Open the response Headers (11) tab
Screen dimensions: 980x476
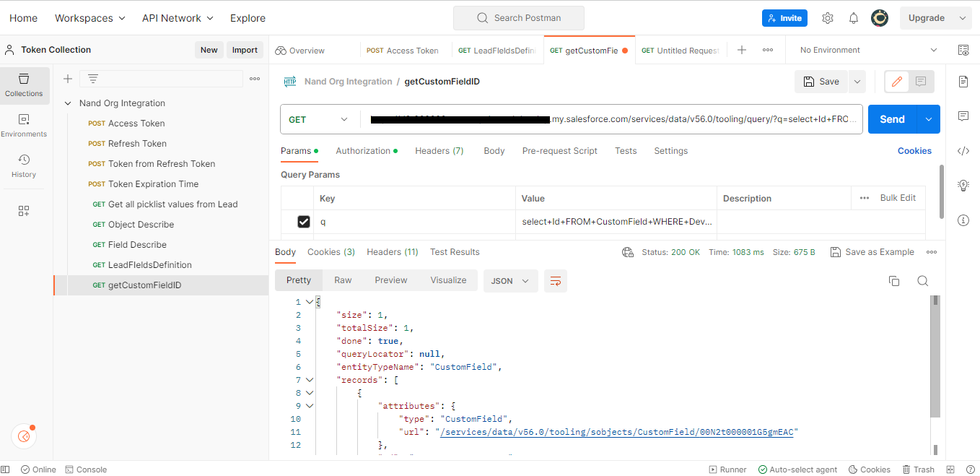(393, 252)
